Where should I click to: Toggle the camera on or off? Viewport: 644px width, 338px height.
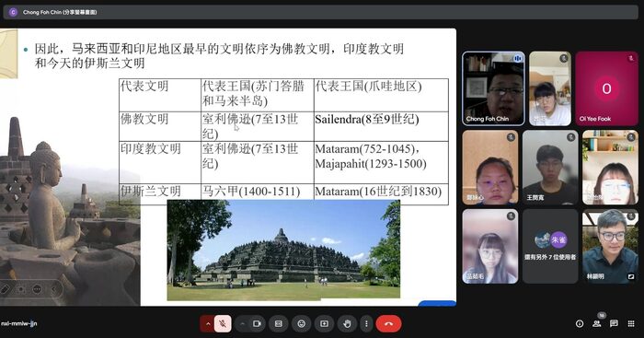click(x=257, y=323)
